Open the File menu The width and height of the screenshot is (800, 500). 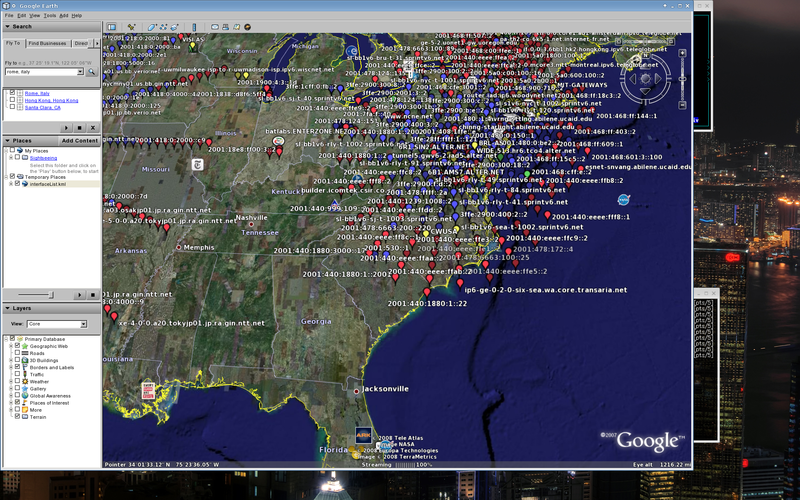click(9, 16)
